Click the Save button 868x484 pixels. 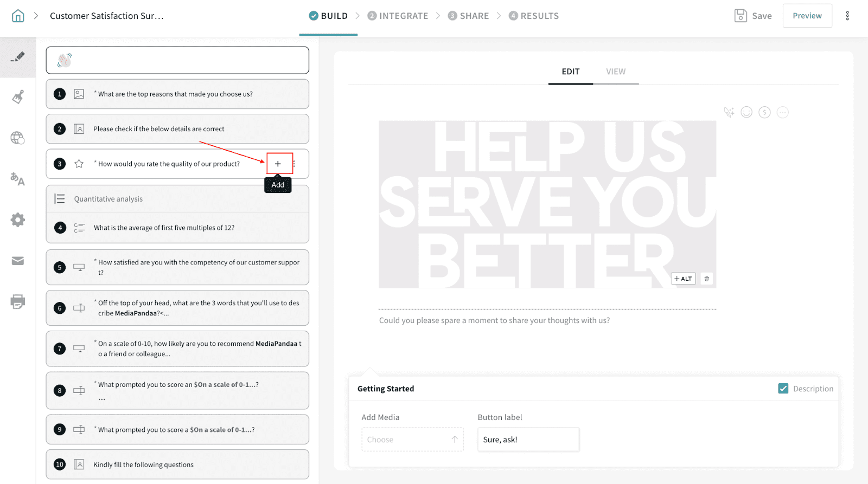pos(753,16)
